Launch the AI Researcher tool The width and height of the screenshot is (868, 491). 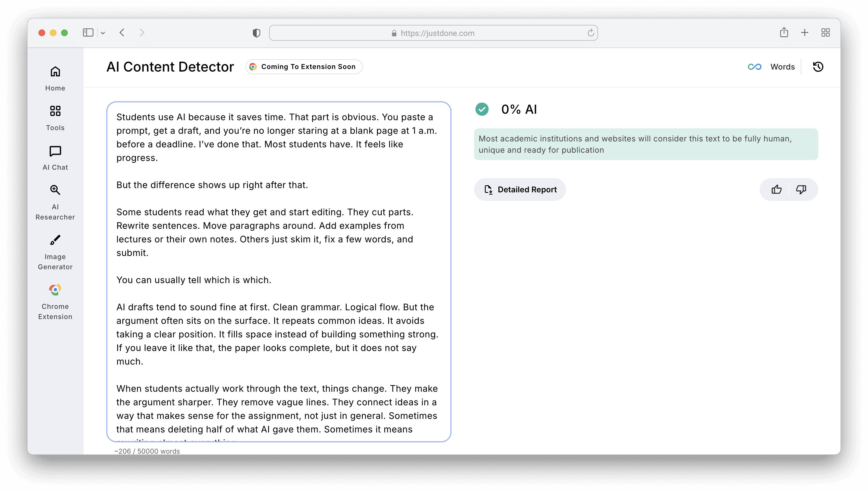click(x=55, y=202)
